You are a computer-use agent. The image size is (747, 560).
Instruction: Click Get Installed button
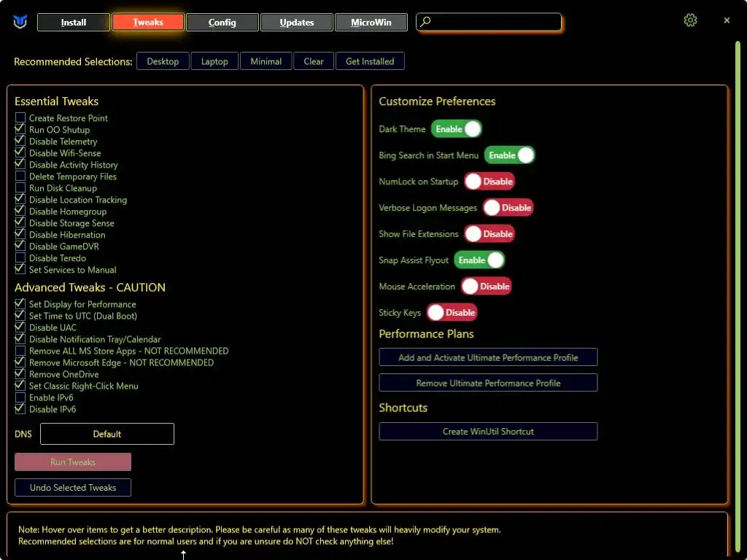[x=370, y=61]
